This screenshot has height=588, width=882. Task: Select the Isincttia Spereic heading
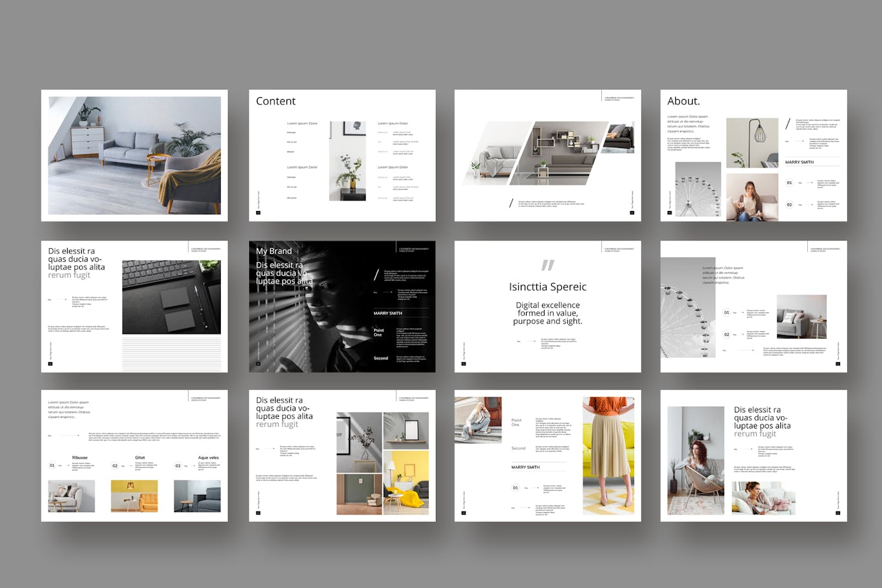547,287
